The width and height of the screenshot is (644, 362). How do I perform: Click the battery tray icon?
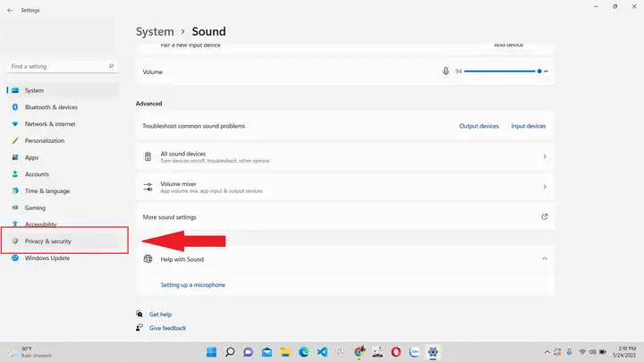603,352
